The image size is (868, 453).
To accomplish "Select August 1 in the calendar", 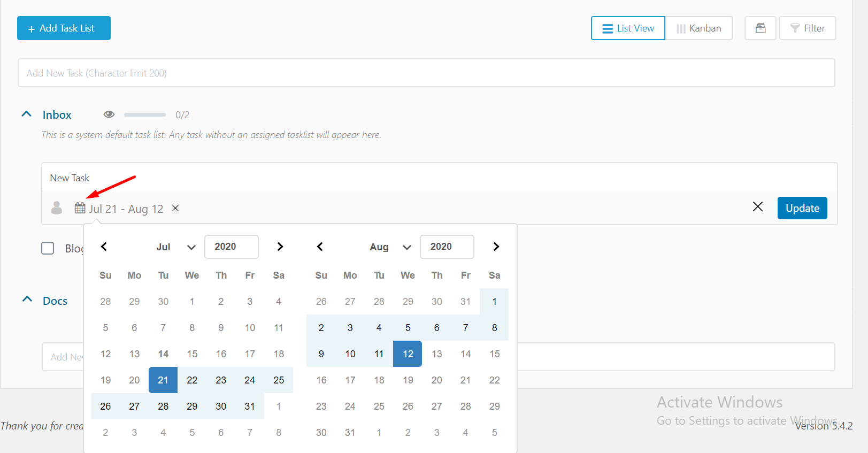I will [x=494, y=302].
